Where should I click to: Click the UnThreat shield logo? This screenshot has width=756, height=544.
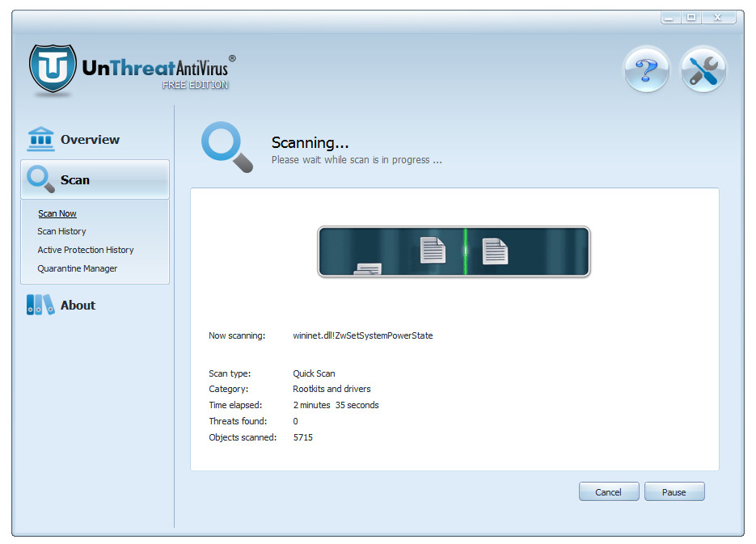click(x=53, y=69)
